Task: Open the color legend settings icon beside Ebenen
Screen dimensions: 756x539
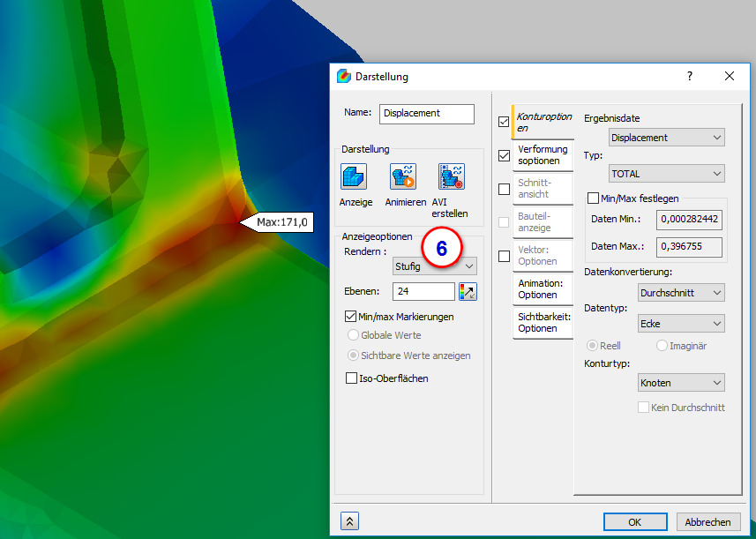Action: coord(468,291)
